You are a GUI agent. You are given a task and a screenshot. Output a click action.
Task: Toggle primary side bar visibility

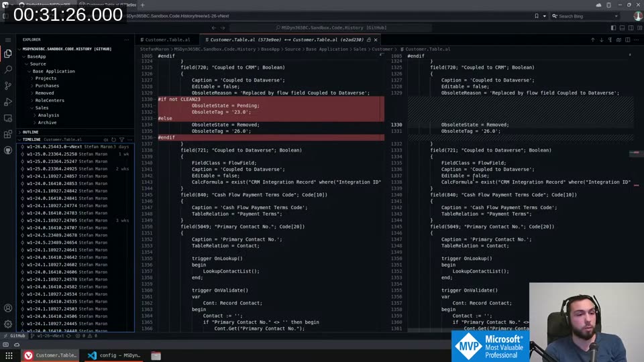(613, 27)
